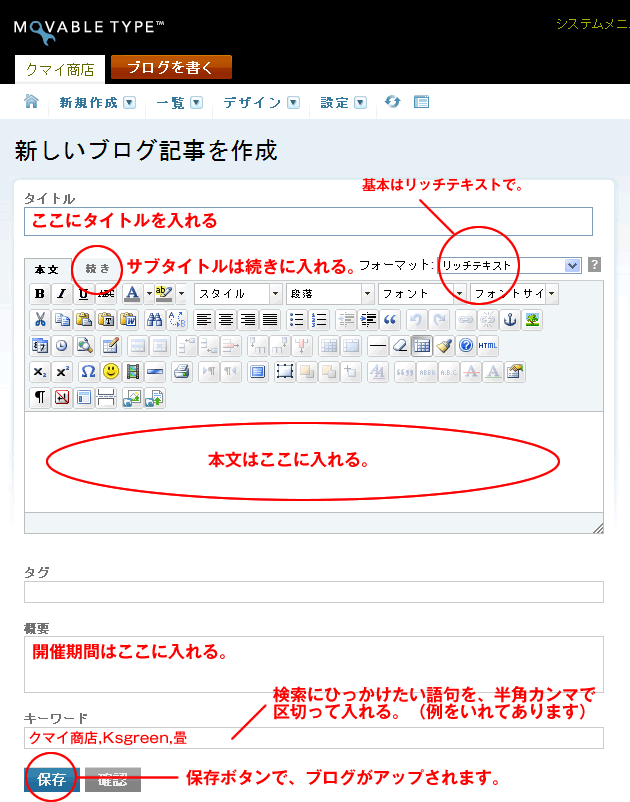
Task: Open the 新規作成 menu
Action: click(x=97, y=103)
